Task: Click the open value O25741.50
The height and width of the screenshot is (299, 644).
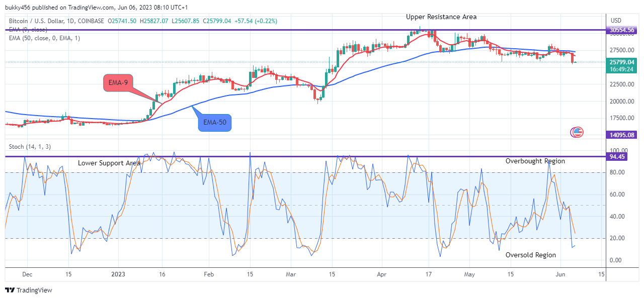Action: [123, 21]
